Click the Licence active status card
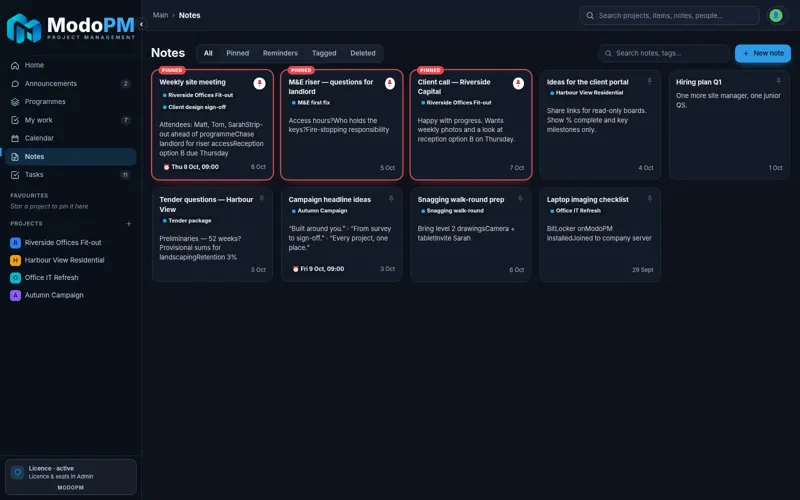 (70, 477)
